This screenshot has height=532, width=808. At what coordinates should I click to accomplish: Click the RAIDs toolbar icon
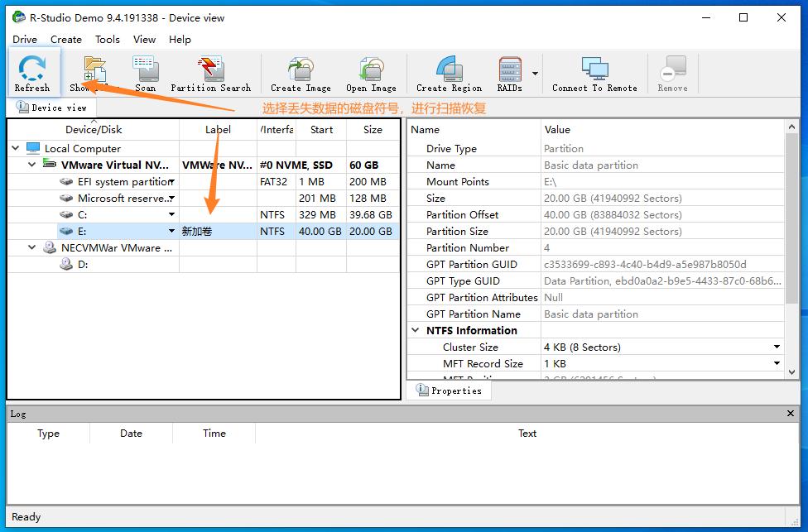tap(509, 73)
